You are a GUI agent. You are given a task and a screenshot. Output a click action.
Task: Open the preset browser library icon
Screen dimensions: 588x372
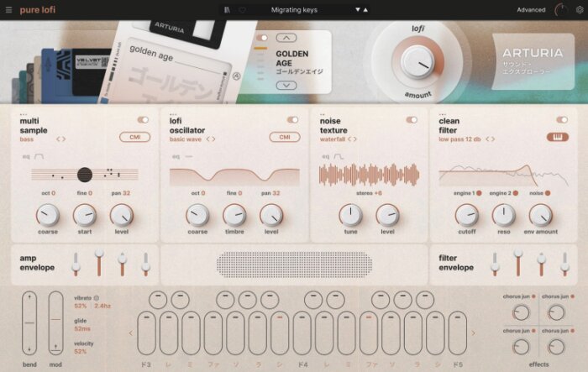pos(228,10)
